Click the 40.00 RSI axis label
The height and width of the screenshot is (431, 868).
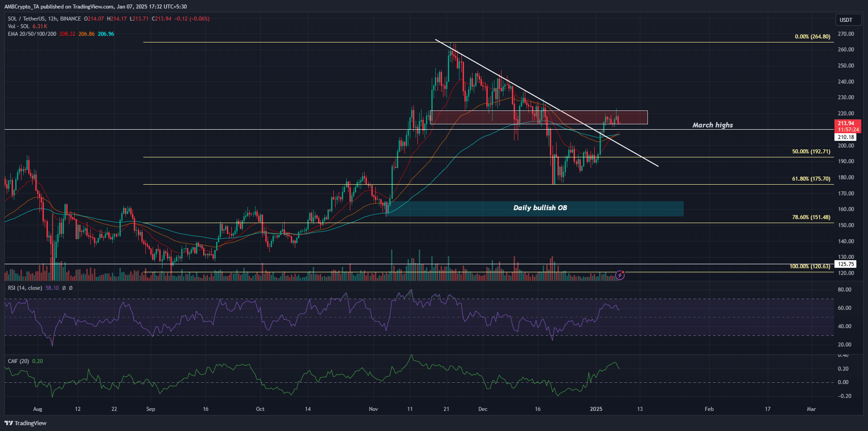(844, 326)
